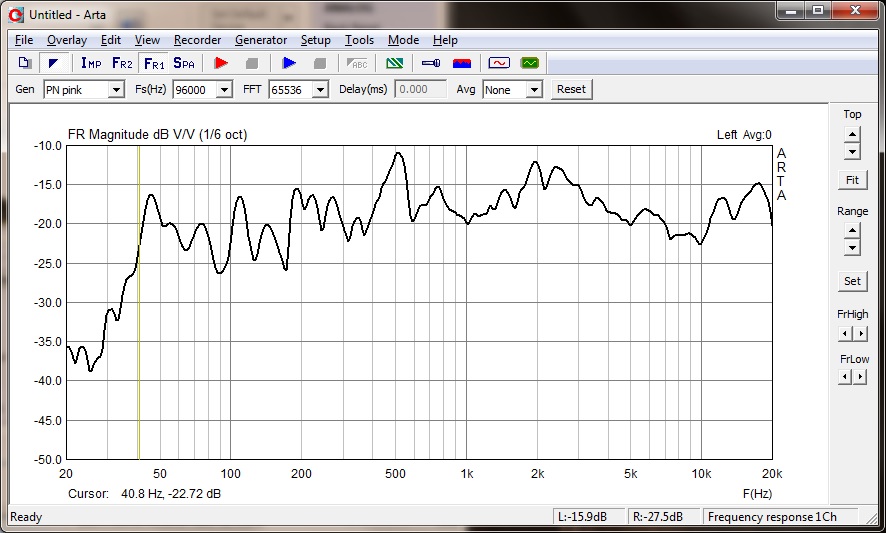Click the '1k' frequency axis label
This screenshot has width=886, height=533.
(x=467, y=474)
